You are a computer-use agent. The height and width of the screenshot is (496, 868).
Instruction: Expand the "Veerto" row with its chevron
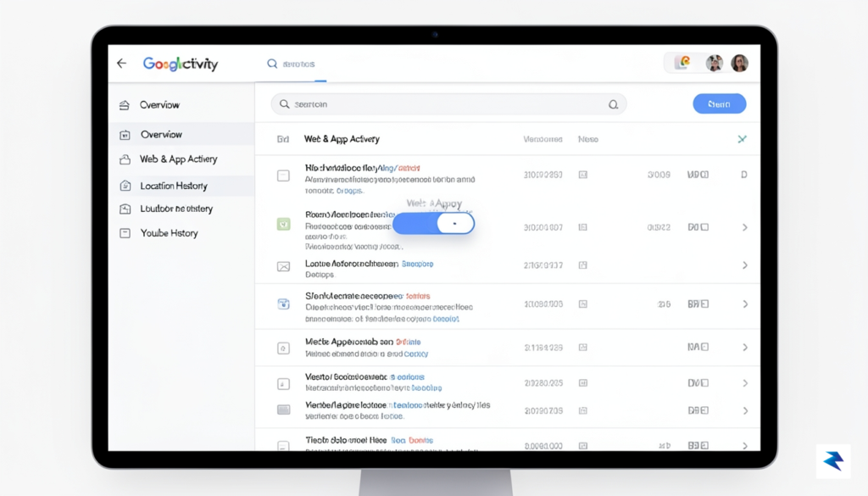click(x=744, y=383)
